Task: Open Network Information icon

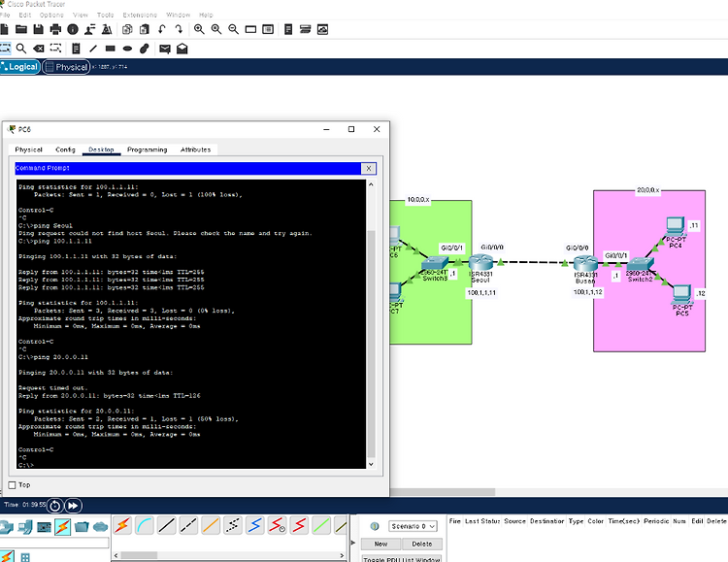Action: tap(73, 29)
